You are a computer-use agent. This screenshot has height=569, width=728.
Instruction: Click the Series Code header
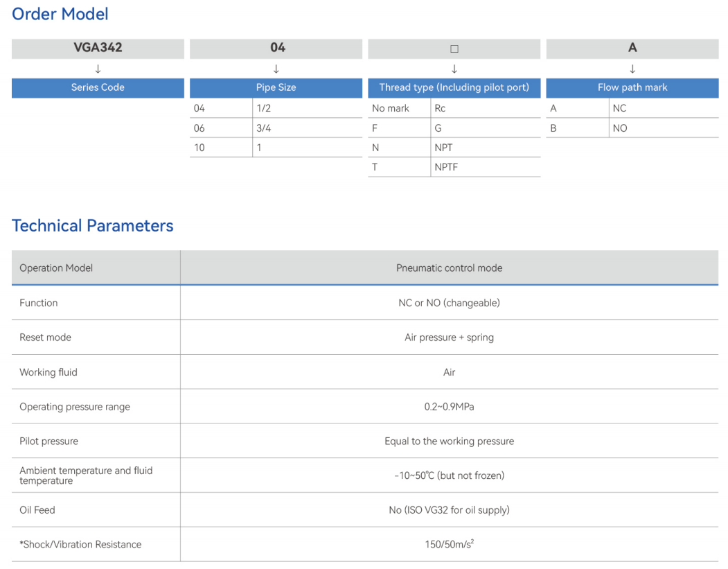click(x=98, y=87)
